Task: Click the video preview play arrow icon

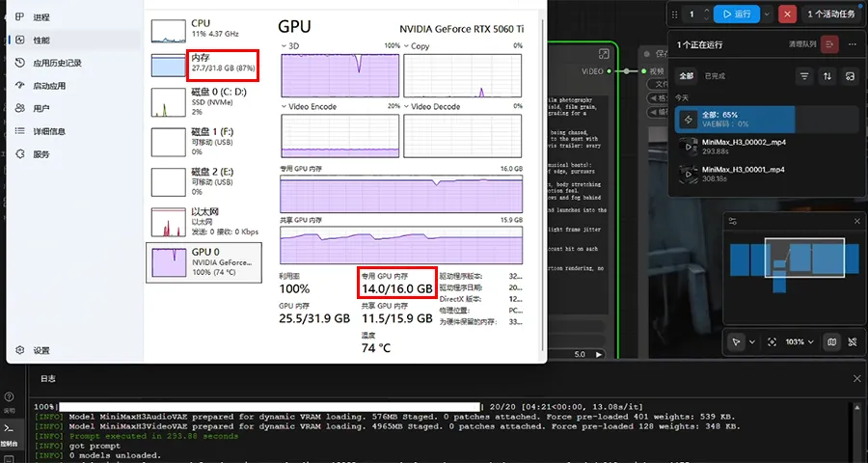Action: (x=598, y=354)
